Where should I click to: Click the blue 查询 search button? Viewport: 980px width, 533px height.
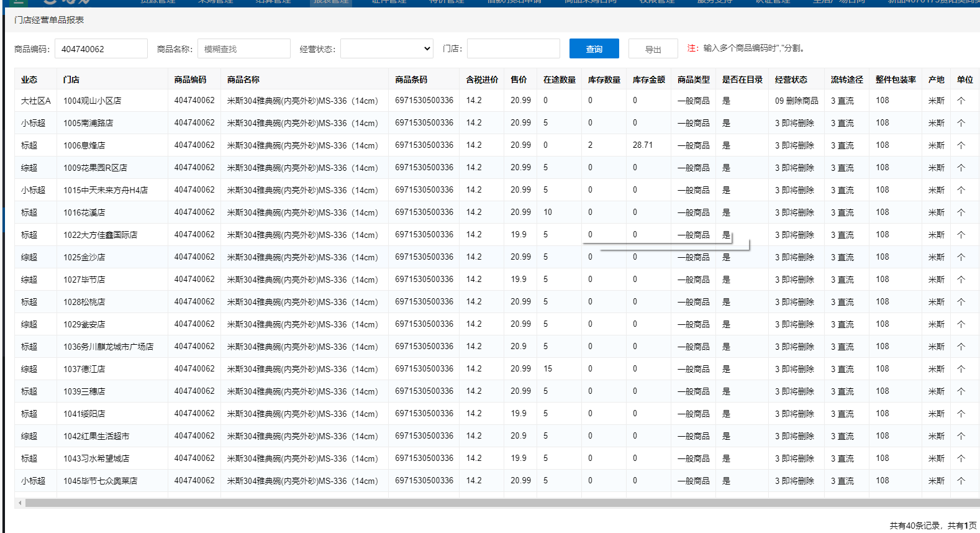coord(594,48)
